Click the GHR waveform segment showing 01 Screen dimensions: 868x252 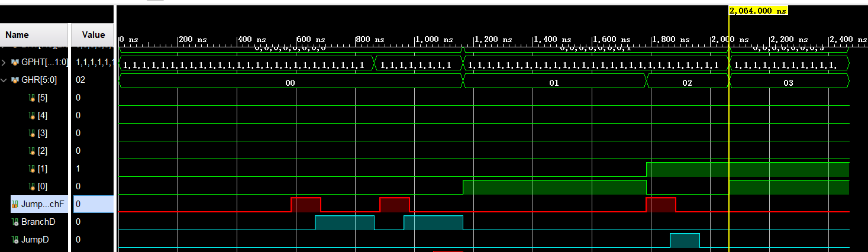pos(554,83)
